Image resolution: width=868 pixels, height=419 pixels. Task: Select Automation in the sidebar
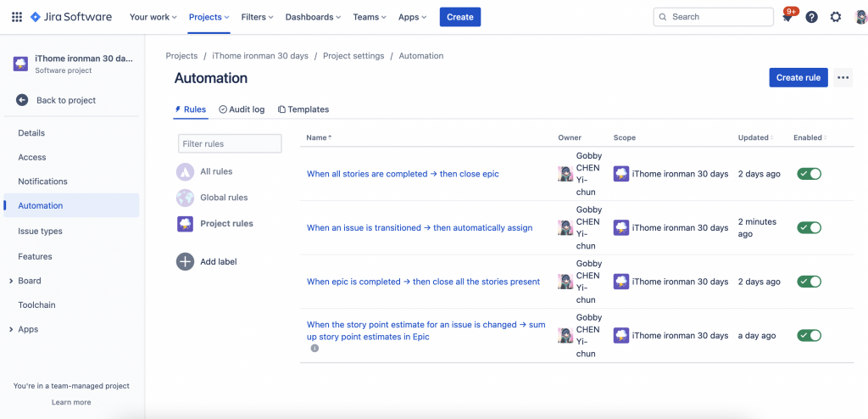pos(71,205)
